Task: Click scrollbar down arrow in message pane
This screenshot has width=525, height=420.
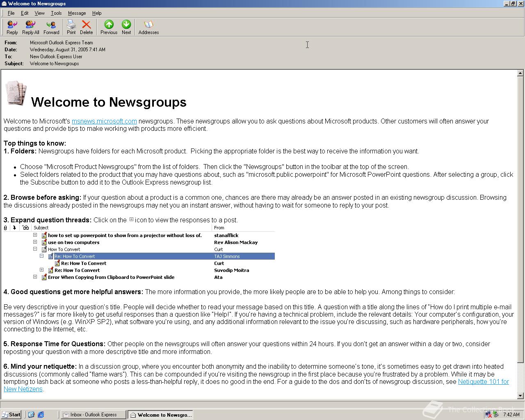Action: pyautogui.click(x=520, y=396)
